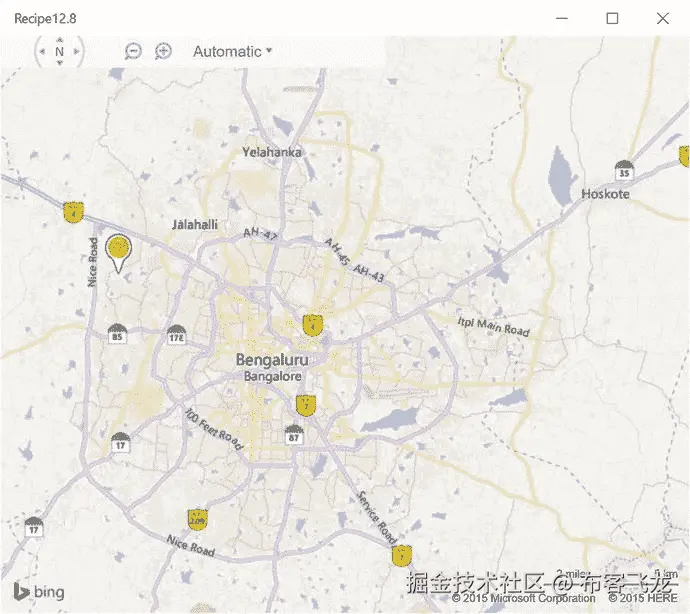The height and width of the screenshot is (614, 690).
Task: Pan map left using compass left arrow
Action: 42,51
